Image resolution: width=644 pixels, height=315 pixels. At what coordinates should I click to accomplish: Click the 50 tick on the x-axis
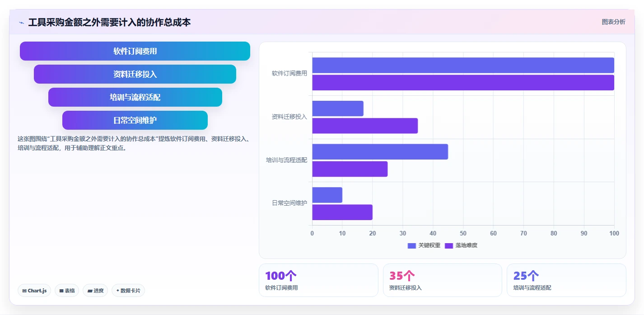(463, 233)
